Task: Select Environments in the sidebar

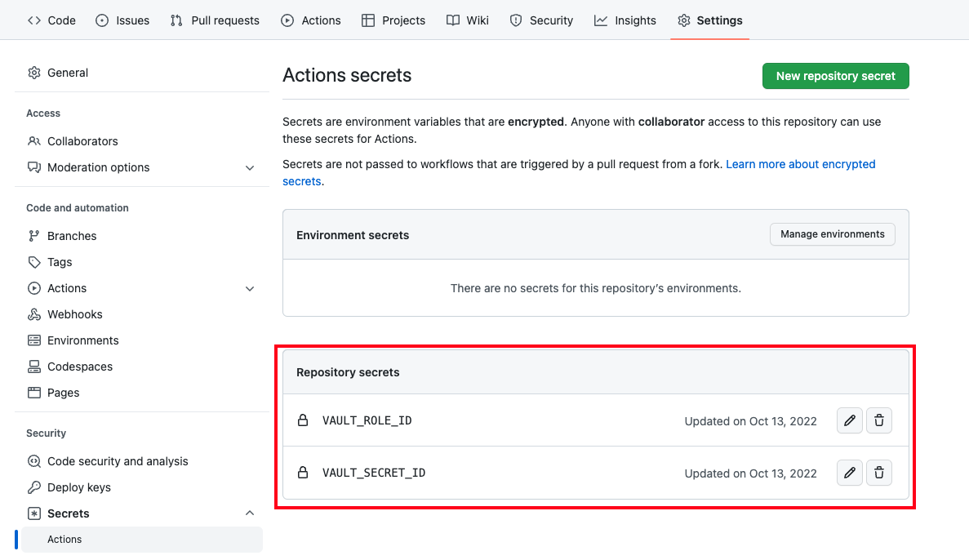Action: [x=82, y=340]
